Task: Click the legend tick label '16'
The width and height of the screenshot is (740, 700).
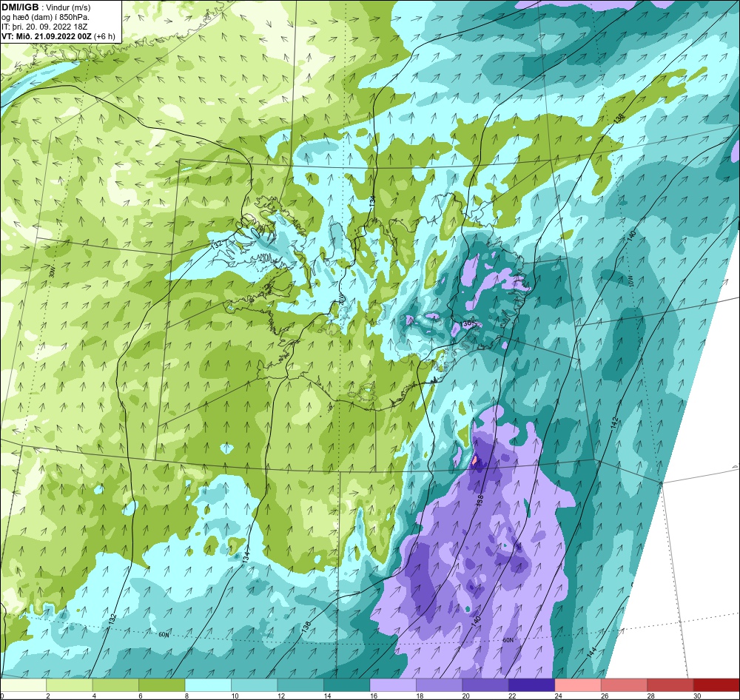Action: tap(373, 696)
